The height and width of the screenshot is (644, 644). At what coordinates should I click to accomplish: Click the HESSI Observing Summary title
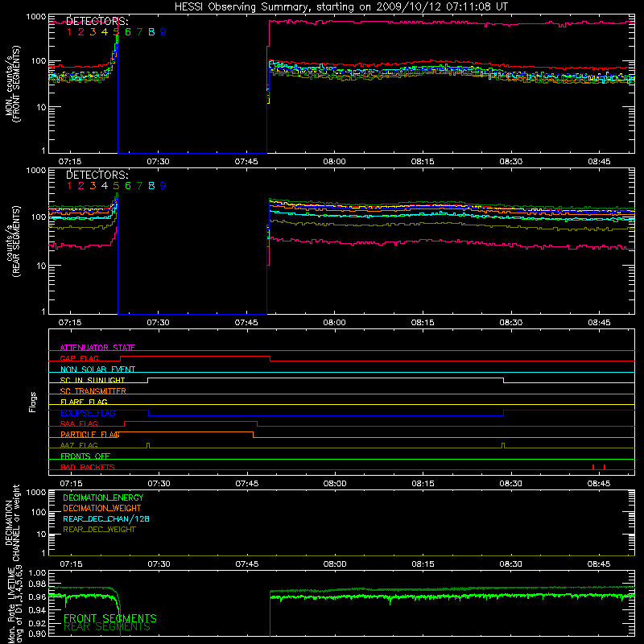pyautogui.click(x=341, y=6)
